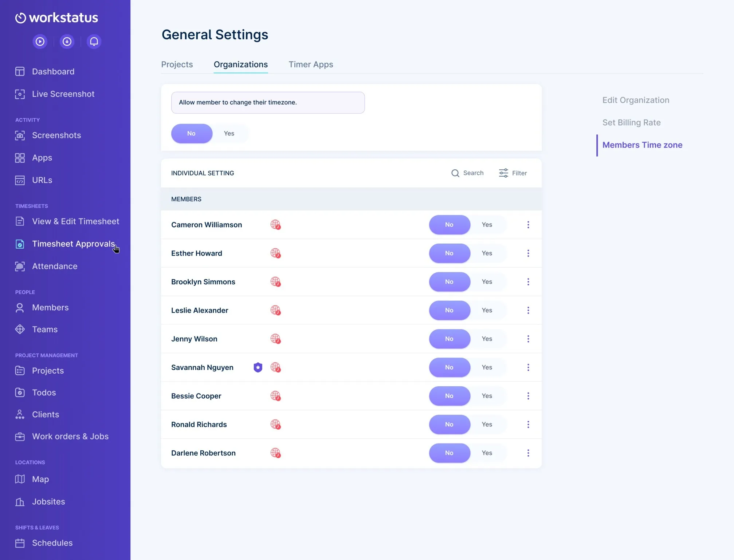
Task: Expand options for Darlene Robertson
Action: click(528, 453)
